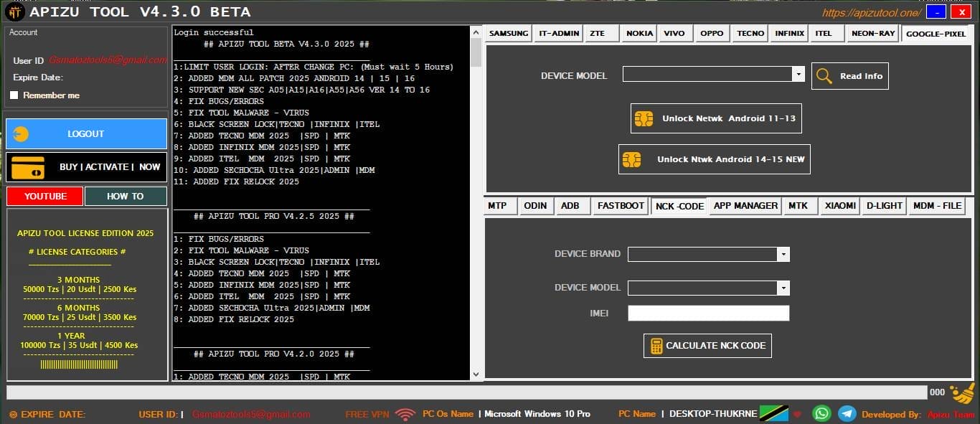Open the Device Model dropdown in NCK panel

[783, 287]
